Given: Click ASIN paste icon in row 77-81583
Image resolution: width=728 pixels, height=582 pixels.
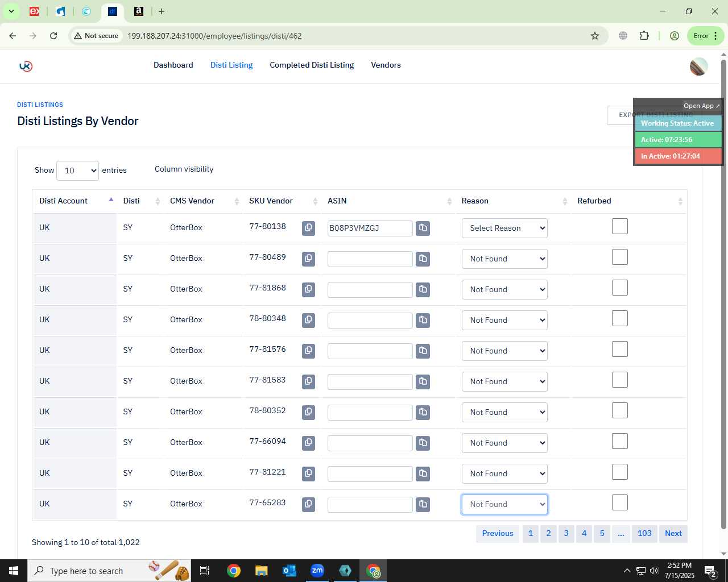Looking at the screenshot, I should pyautogui.click(x=423, y=381).
